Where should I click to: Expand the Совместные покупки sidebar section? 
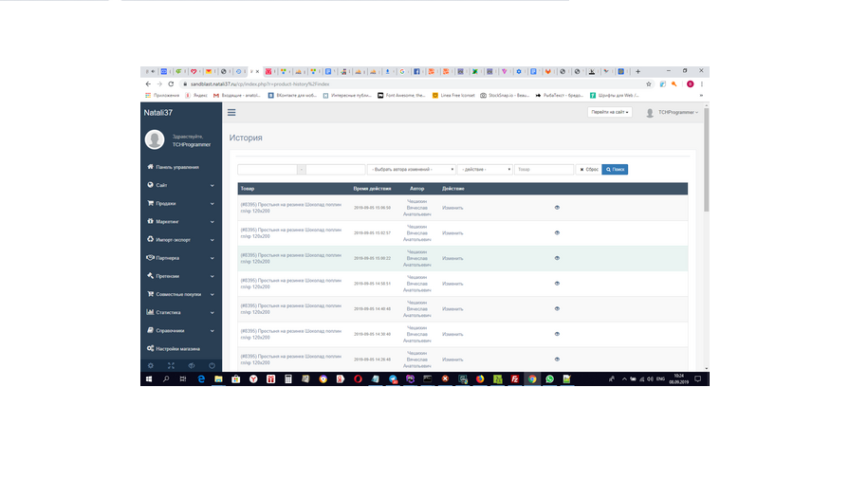181,294
